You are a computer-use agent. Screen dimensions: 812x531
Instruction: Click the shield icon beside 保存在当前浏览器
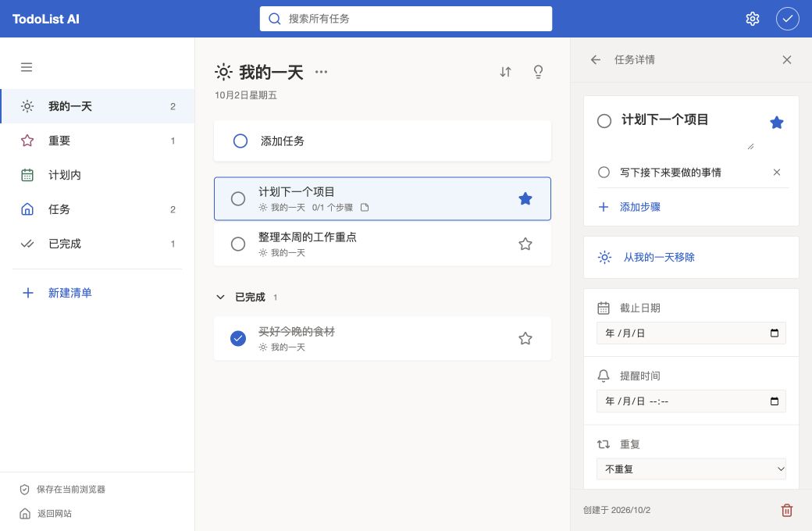[x=24, y=490]
